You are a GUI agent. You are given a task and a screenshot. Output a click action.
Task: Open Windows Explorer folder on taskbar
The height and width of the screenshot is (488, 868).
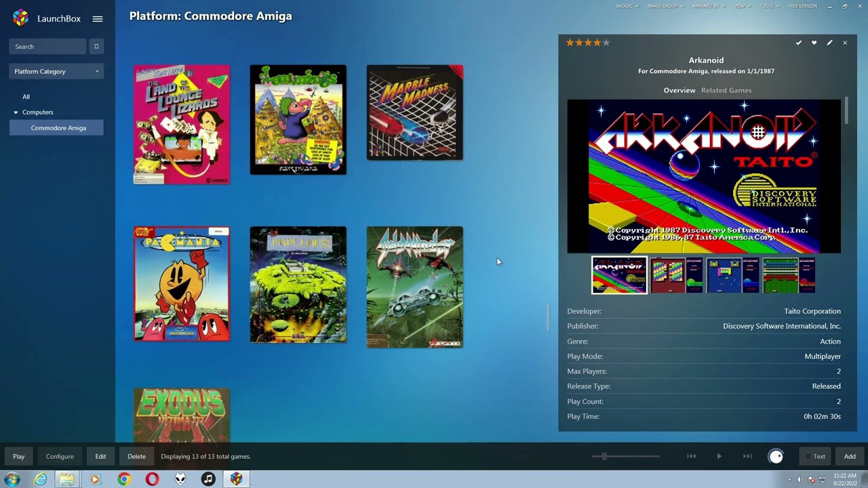click(66, 479)
